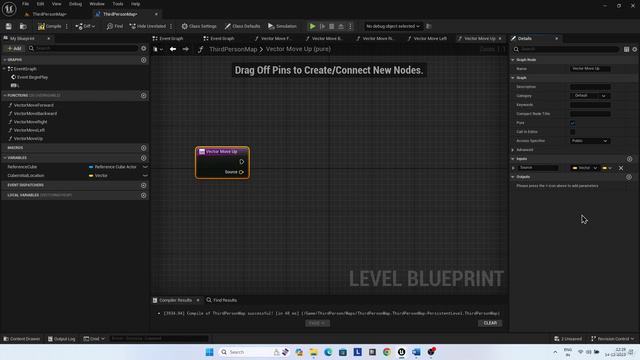Screen dimensions: 640x360
Task: Open Details property matrix grid icon
Action: (x=627, y=49)
